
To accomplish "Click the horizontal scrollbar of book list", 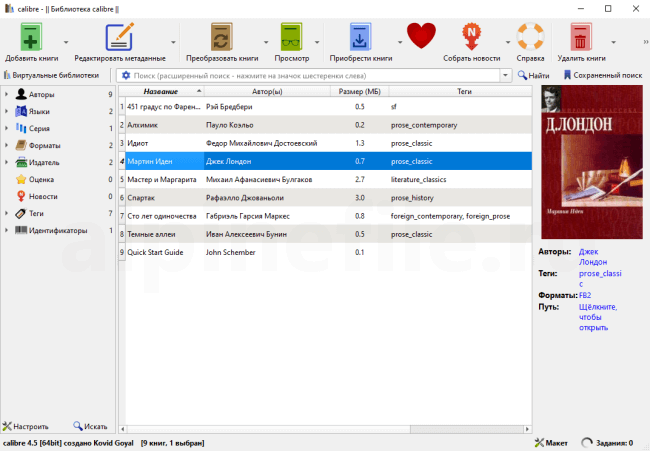I will click(x=325, y=429).
